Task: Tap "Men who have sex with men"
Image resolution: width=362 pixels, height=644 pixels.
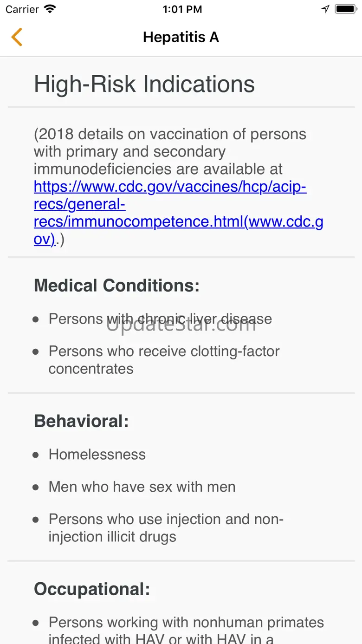Action: tap(142, 487)
